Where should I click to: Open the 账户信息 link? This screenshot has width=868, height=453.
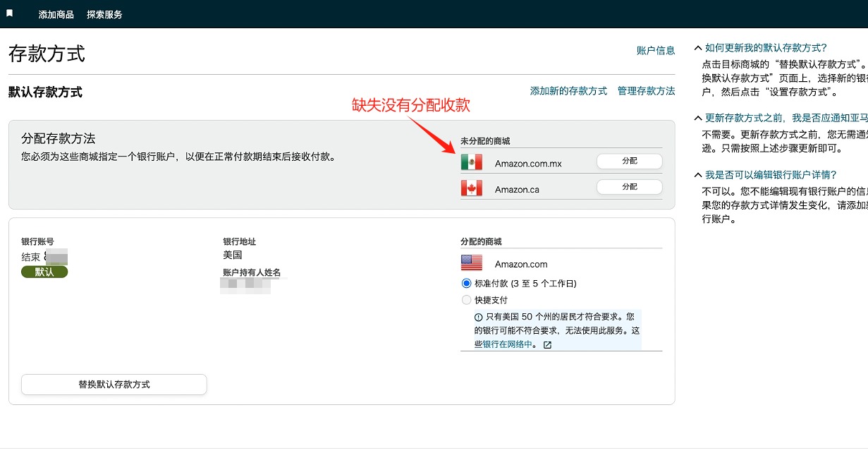tap(656, 50)
